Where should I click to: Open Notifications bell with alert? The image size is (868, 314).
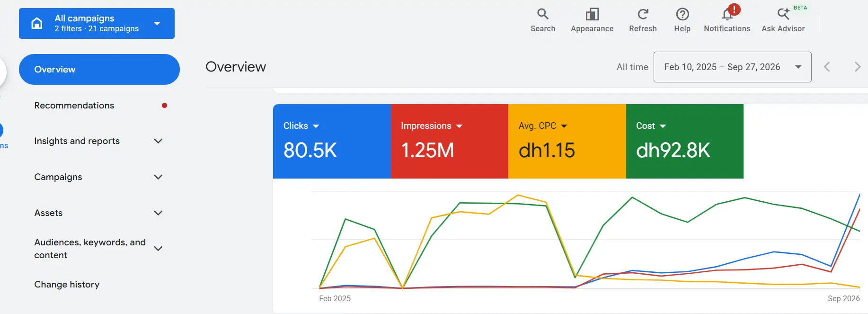click(727, 14)
